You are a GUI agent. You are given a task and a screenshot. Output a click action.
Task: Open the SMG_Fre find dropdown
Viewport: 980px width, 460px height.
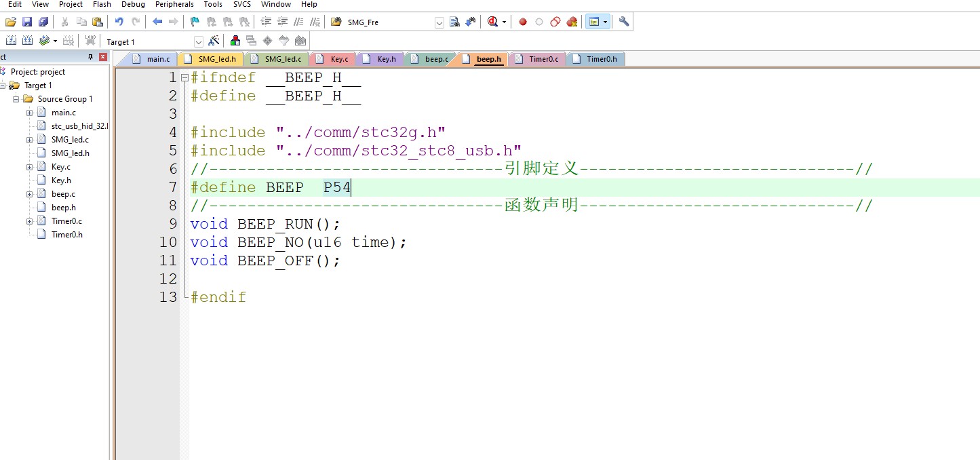pyautogui.click(x=439, y=22)
